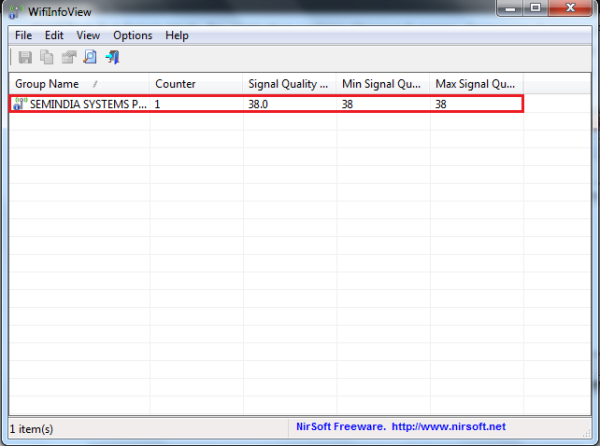600x446 pixels.
Task: Click the Counter value 1 cell
Action: click(x=157, y=104)
